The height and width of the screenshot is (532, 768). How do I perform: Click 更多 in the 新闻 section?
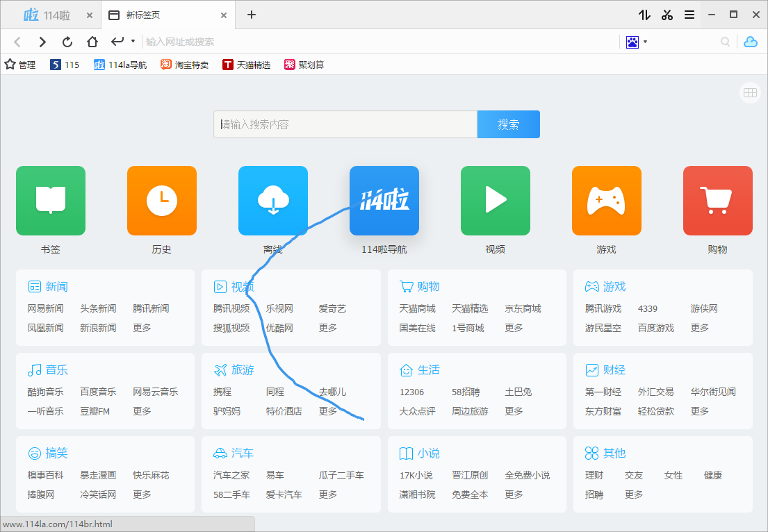[x=142, y=327]
